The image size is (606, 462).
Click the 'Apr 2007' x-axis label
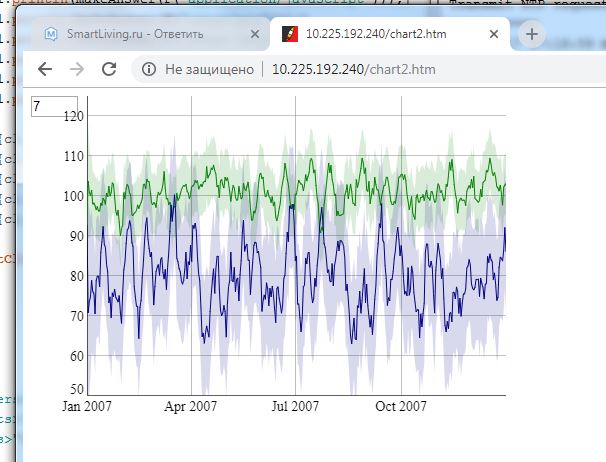coord(191,406)
